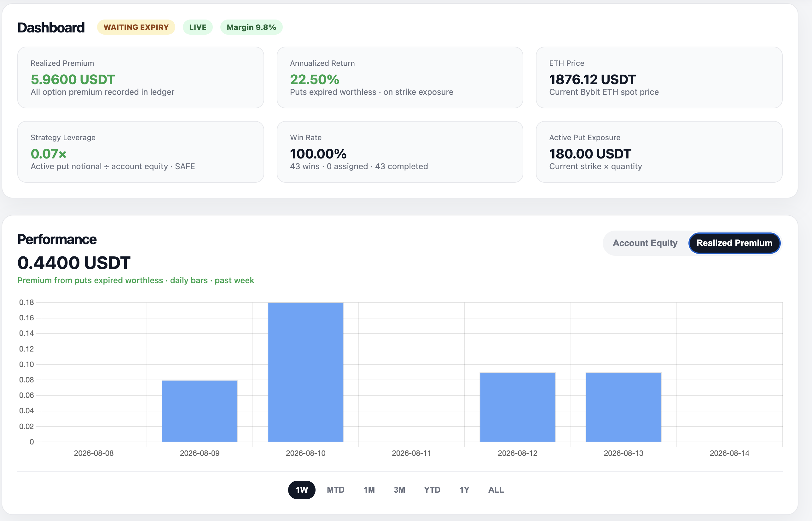
Task: Open the Win Rate card
Action: click(400, 152)
